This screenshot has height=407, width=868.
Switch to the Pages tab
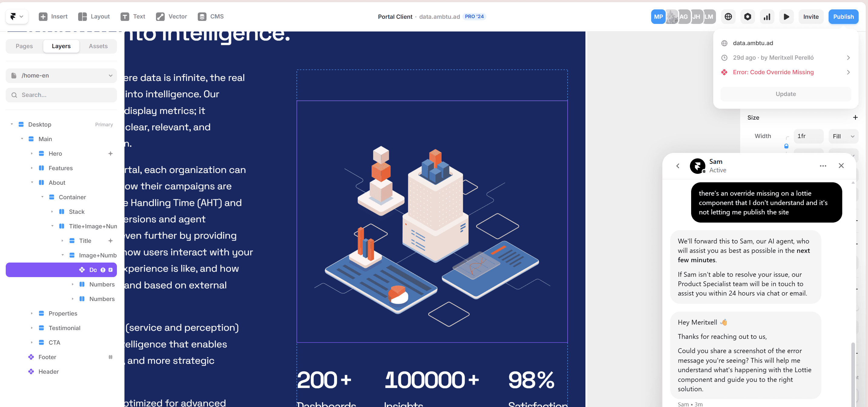coord(24,46)
